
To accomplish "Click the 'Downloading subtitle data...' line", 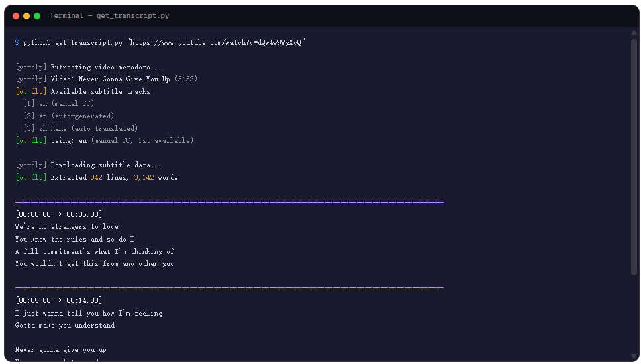I will click(x=88, y=165).
